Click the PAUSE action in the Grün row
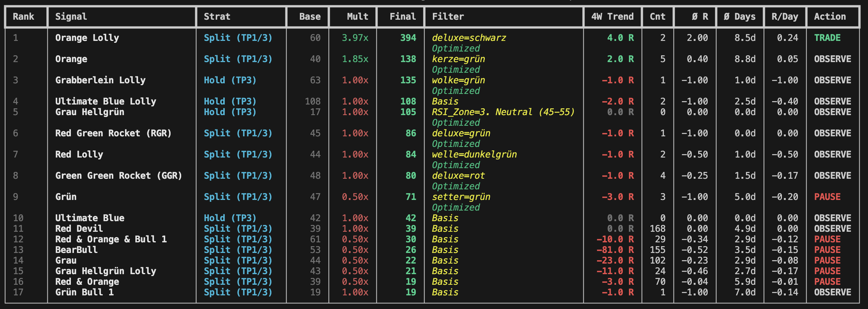Screen dimensions: 868x309 [827, 197]
